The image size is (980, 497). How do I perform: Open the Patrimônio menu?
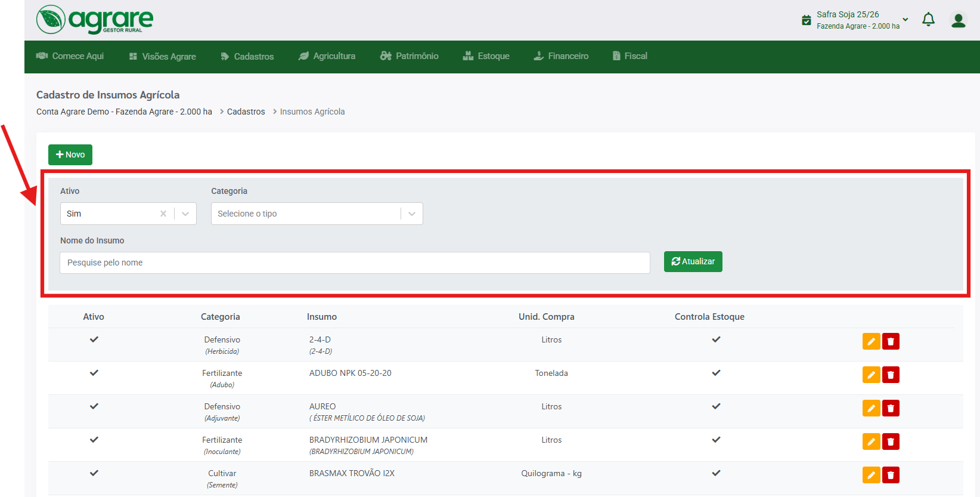click(x=409, y=56)
